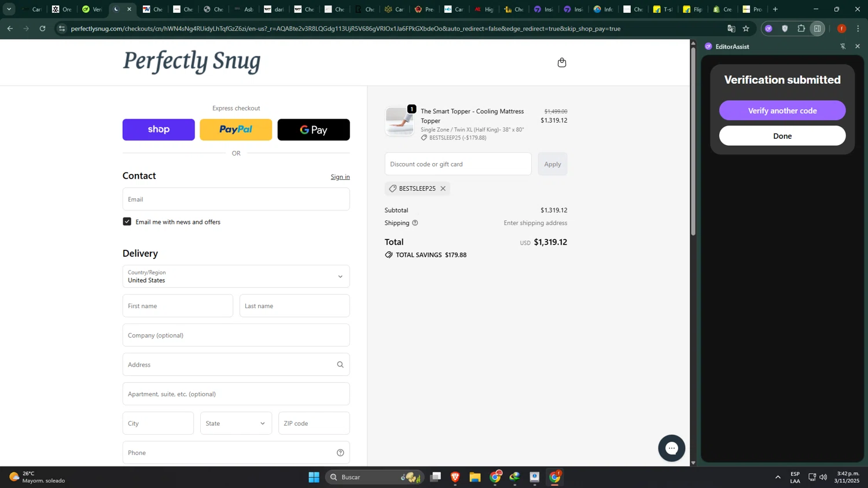Switch to the Hig tab
Screen dimensions: 868x488
484,9
